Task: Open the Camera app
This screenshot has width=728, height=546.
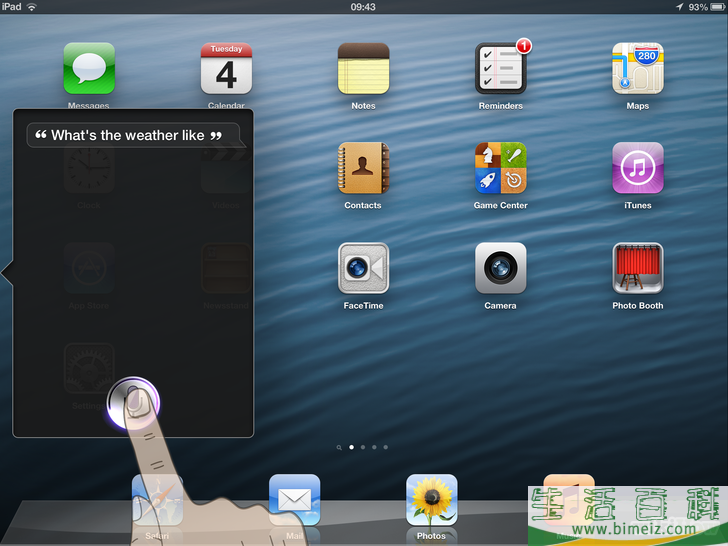Action: click(500, 268)
